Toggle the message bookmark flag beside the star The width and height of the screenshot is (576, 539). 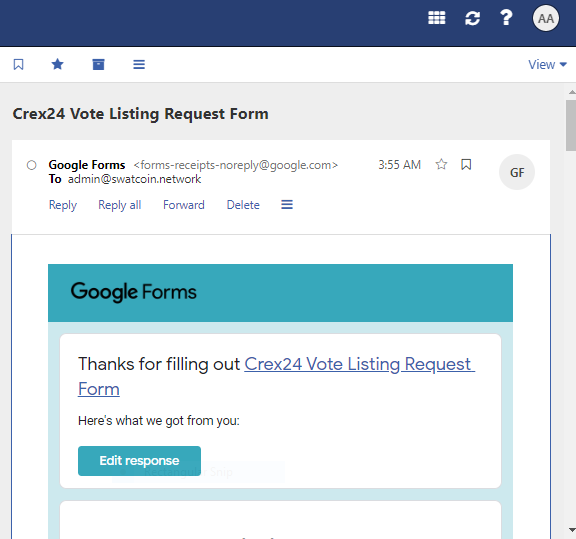(x=466, y=164)
